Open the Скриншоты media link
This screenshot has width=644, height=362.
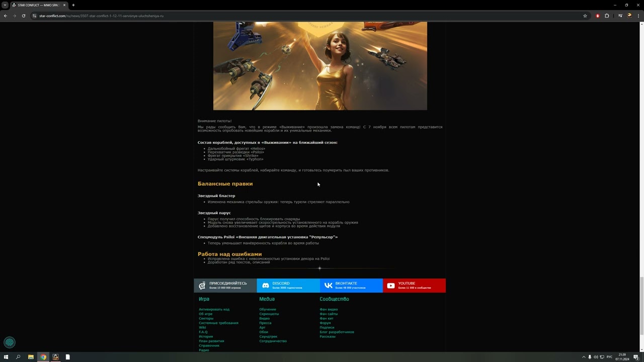[269, 314]
